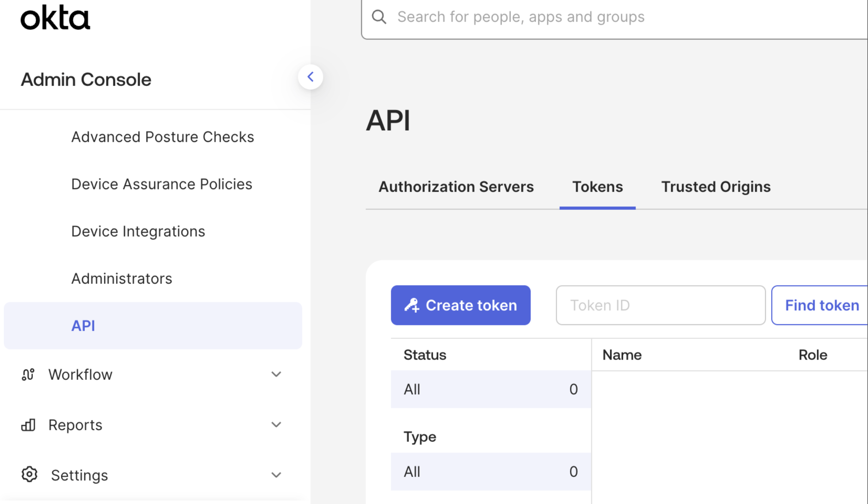Open the Administrators page
868x504 pixels.
pyautogui.click(x=121, y=278)
